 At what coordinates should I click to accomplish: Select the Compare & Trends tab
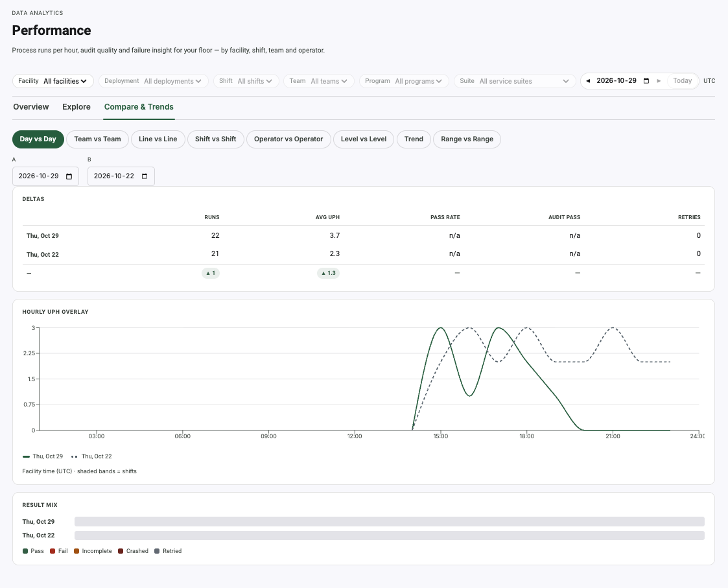(x=139, y=107)
